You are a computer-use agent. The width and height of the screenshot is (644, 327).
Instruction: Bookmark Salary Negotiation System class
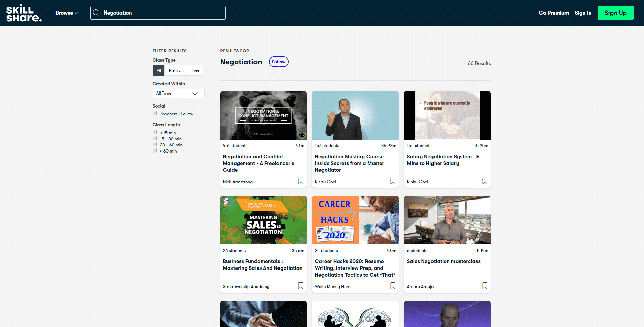pos(485,181)
